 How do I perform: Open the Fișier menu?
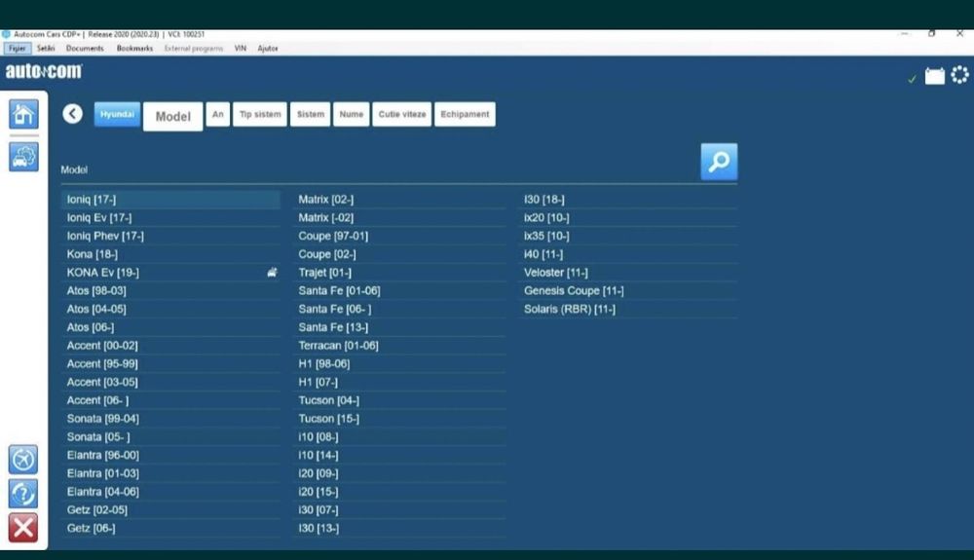click(x=18, y=48)
